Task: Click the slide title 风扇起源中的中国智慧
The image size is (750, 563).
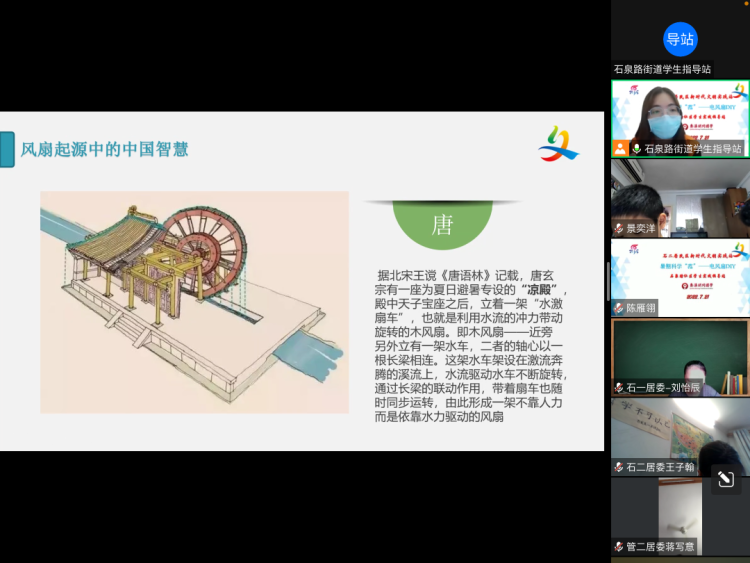Action: coord(104,150)
